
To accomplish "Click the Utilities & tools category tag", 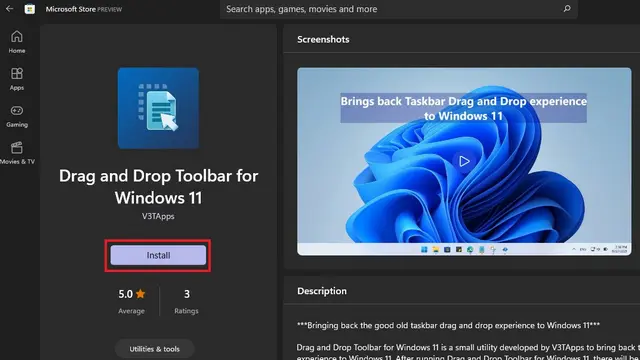I will pos(154,349).
